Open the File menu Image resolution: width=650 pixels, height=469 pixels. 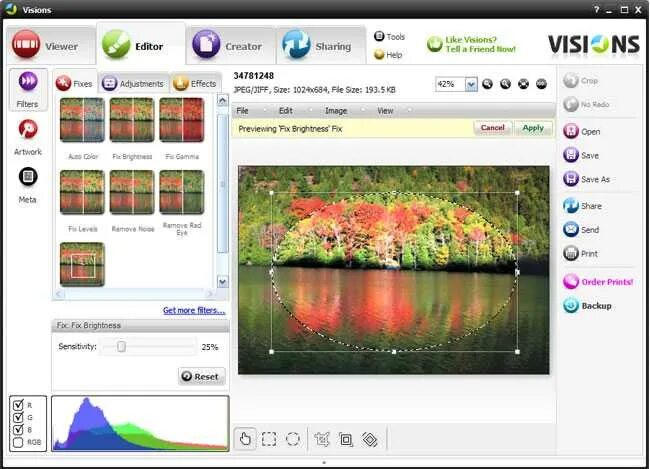pos(242,111)
